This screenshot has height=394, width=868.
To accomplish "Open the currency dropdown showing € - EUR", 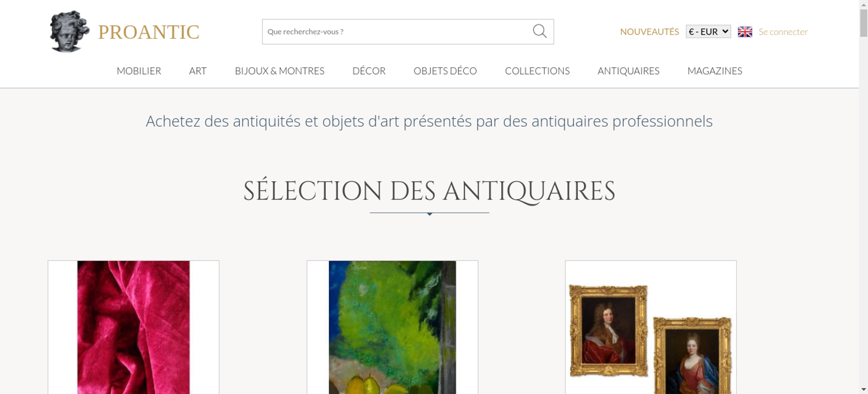I will tap(708, 32).
